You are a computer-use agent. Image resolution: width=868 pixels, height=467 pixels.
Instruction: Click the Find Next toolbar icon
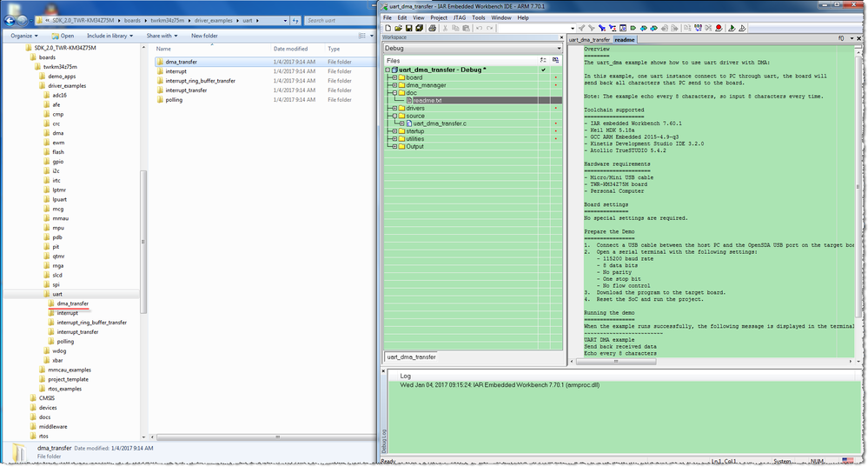(591, 28)
